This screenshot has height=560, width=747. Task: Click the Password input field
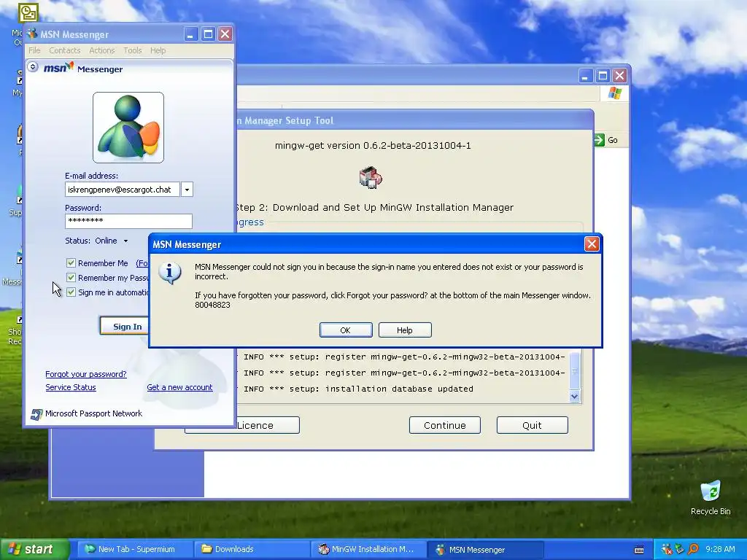pos(128,221)
